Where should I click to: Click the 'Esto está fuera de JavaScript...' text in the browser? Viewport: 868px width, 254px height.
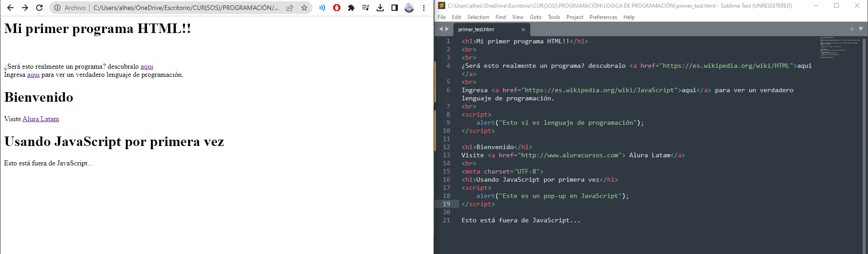pos(48,163)
